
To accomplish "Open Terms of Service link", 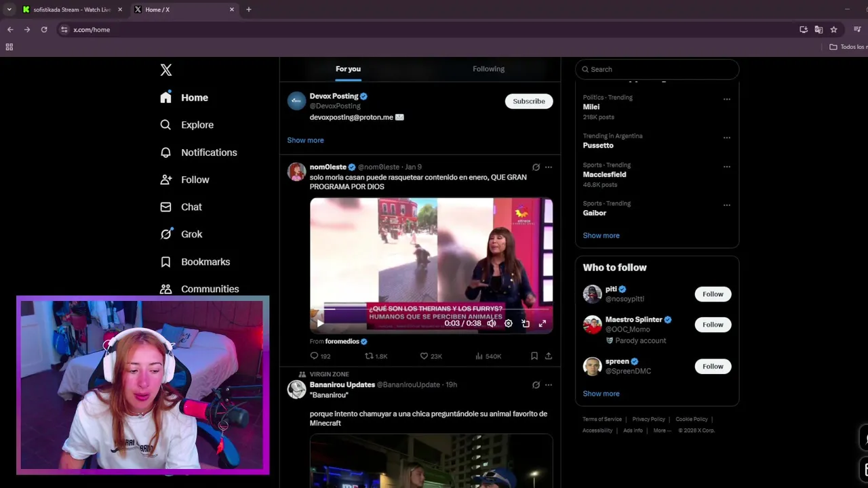I will point(602,420).
